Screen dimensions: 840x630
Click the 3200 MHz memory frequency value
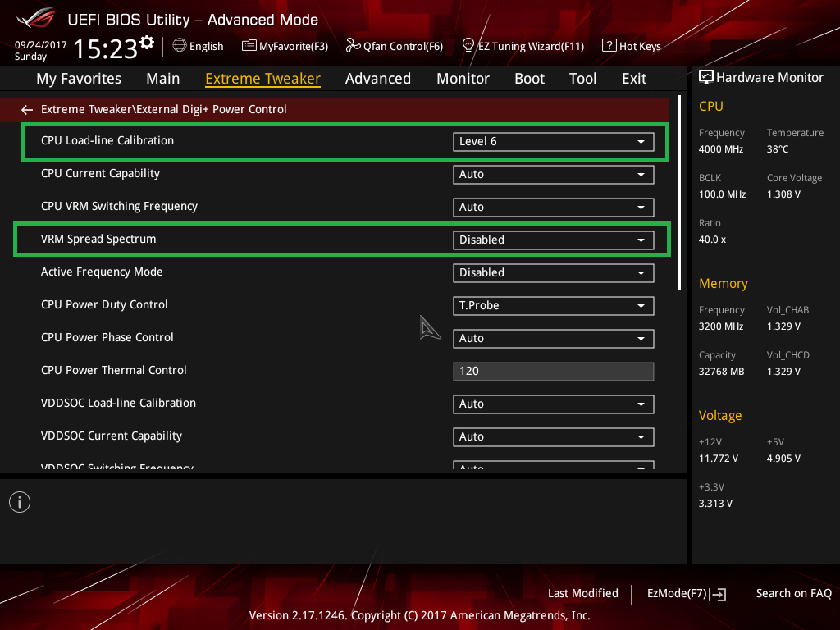point(721,326)
